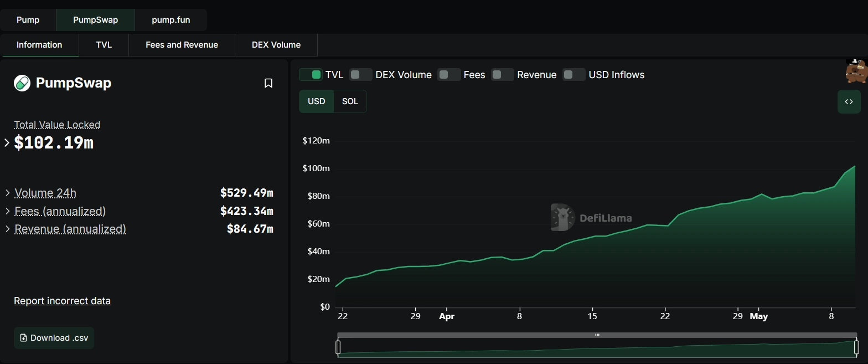
Task: Select the PumpSwap protocol tab
Action: 95,20
